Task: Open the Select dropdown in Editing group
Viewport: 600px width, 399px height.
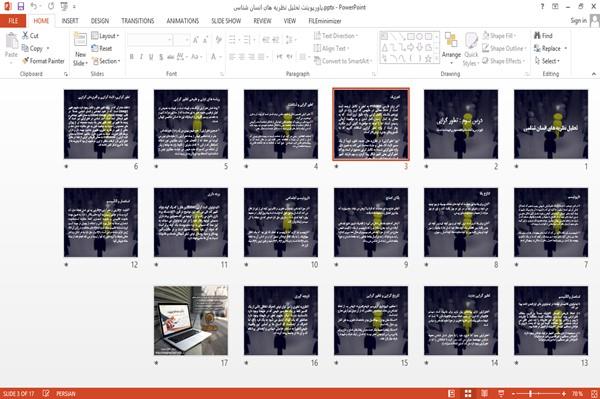Action: pyautogui.click(x=547, y=61)
